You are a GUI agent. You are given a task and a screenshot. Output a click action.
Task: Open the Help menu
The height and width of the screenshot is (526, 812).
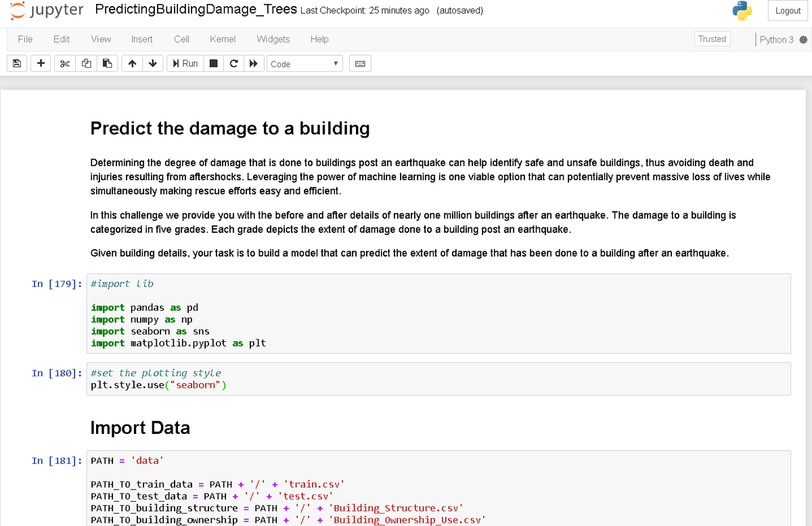pyautogui.click(x=319, y=39)
